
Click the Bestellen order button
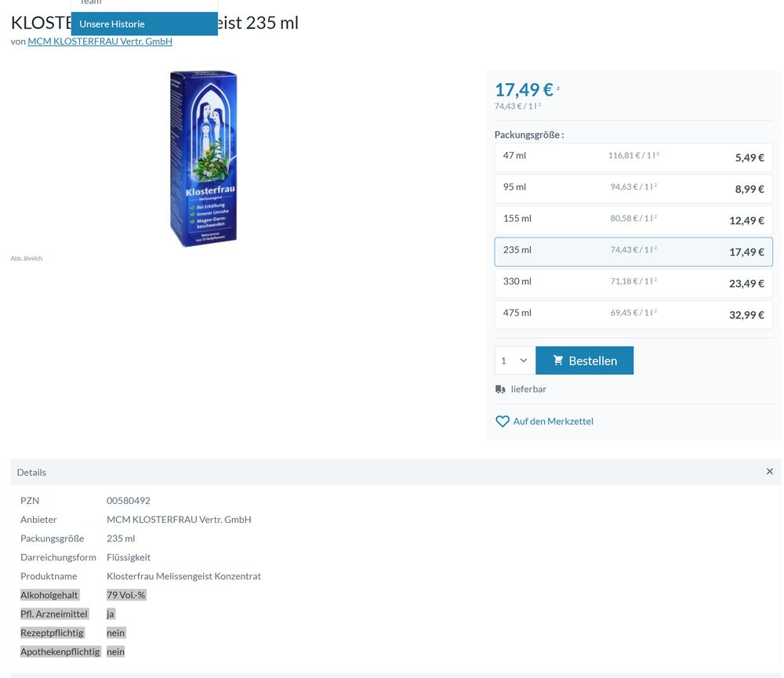(585, 361)
